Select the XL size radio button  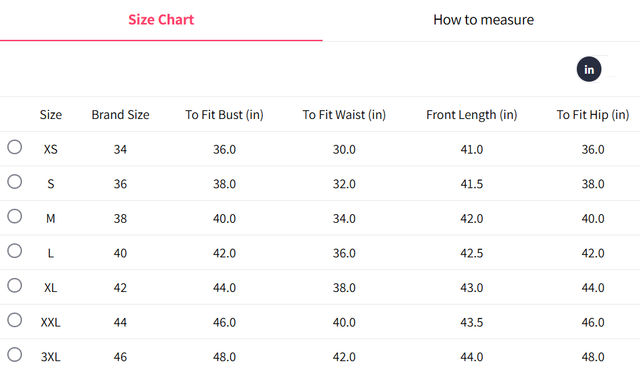click(15, 286)
